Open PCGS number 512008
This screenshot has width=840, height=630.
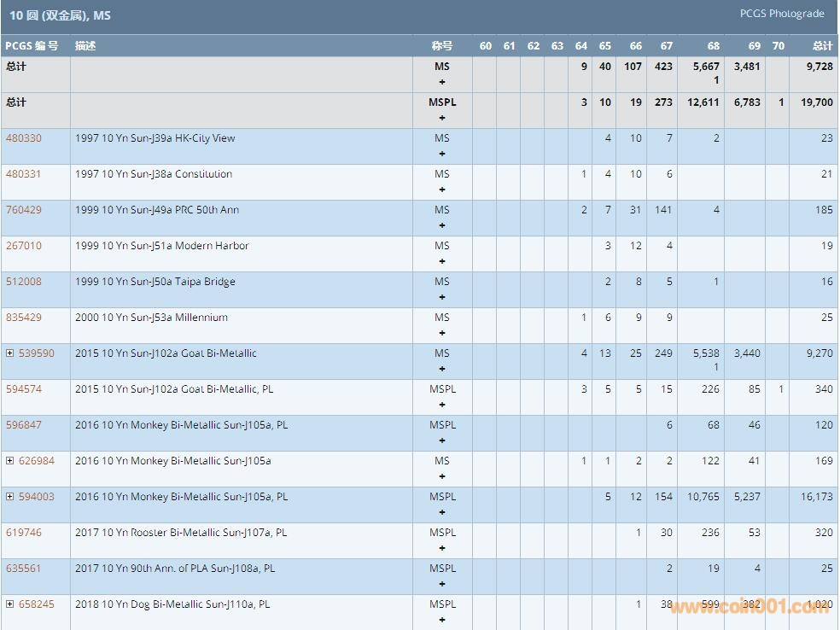[x=24, y=282]
